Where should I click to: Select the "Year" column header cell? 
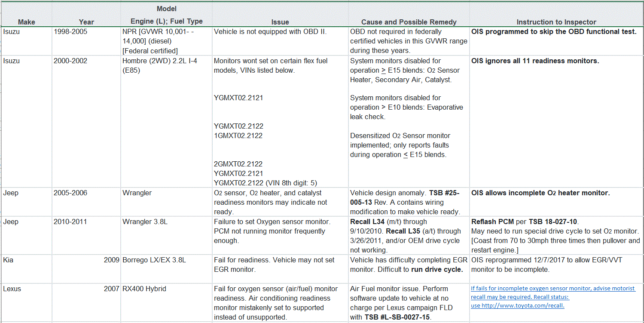click(86, 14)
